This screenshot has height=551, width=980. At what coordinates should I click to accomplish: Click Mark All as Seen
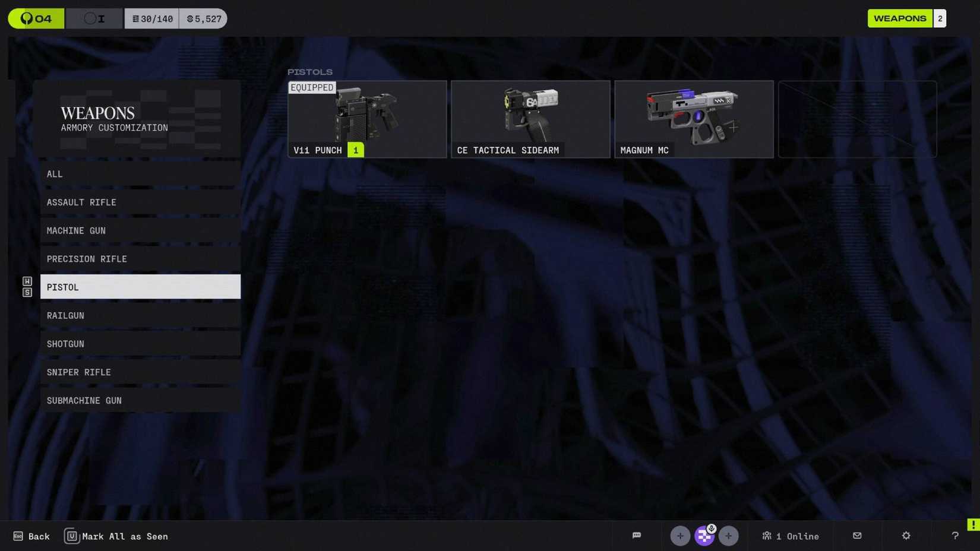tap(116, 536)
